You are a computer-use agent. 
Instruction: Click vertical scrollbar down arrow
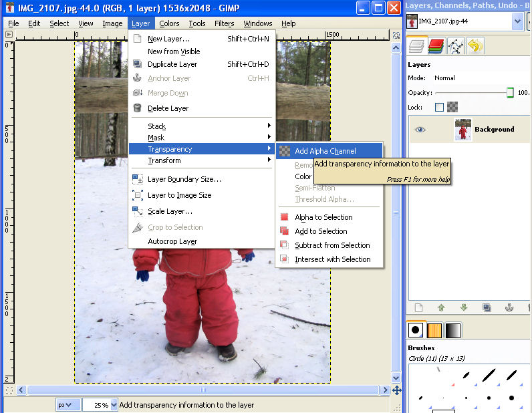(396, 378)
